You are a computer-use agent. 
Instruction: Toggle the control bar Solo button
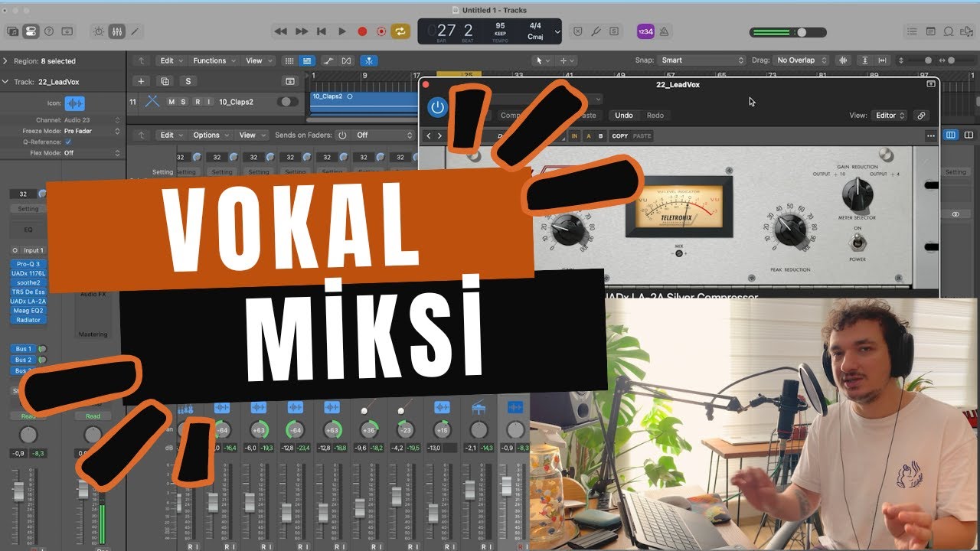[615, 31]
